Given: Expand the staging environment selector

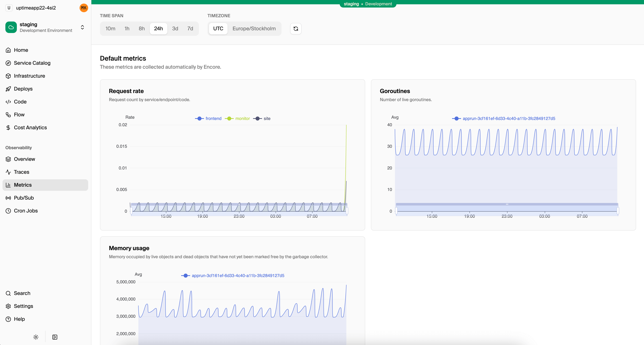Looking at the screenshot, I should pyautogui.click(x=82, y=27).
